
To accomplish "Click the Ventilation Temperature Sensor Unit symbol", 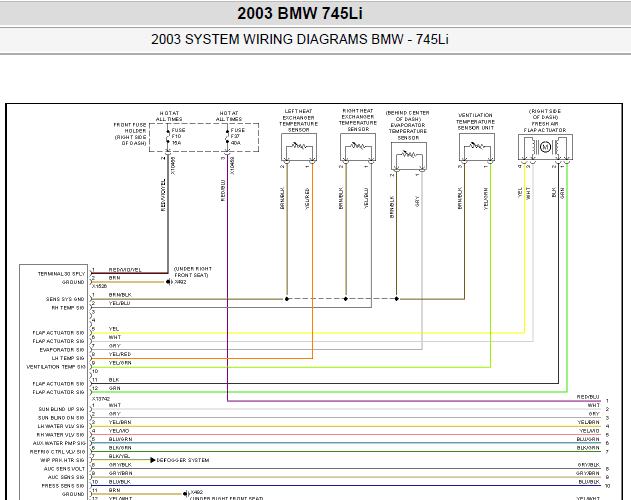I will click(x=477, y=147).
